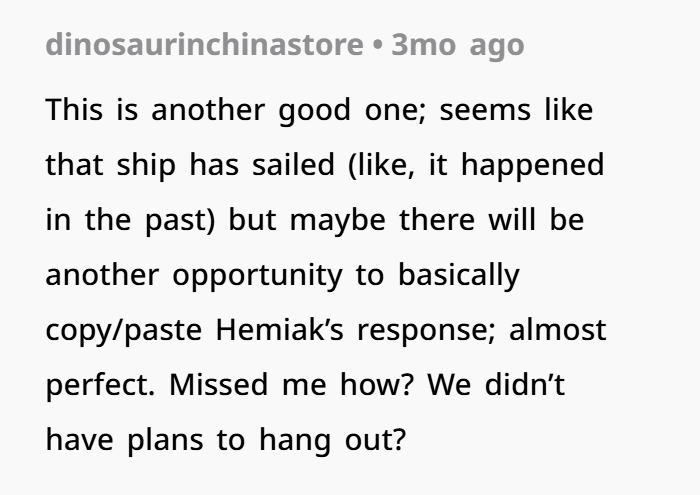Click the word 'happened' in the comment
This screenshot has width=700, height=495.
(x=533, y=166)
